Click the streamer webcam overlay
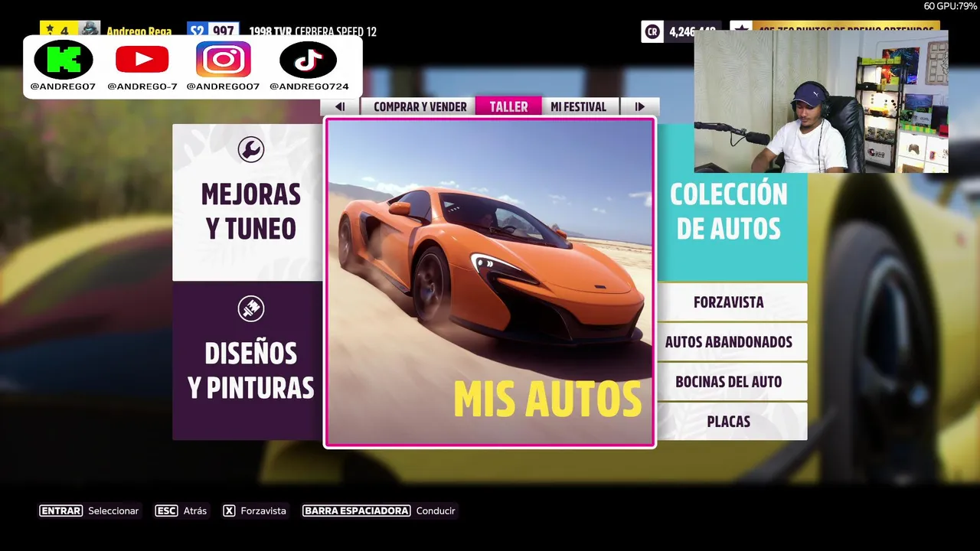This screenshot has width=980, height=551. 821,101
